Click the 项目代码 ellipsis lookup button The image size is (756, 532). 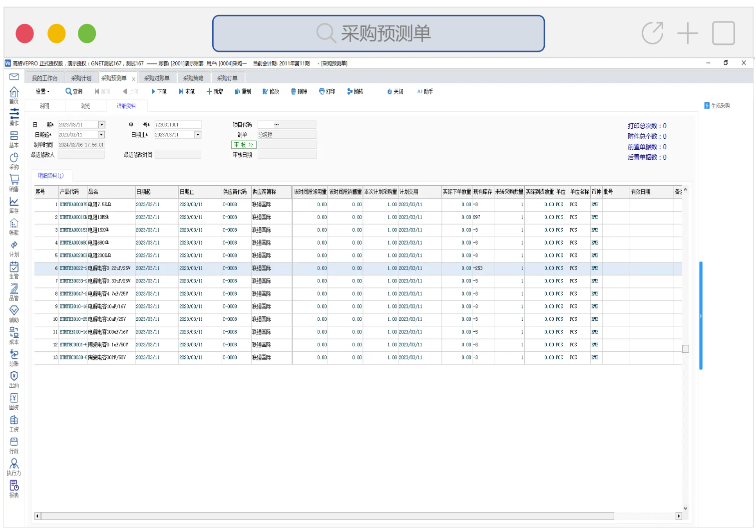coord(276,125)
